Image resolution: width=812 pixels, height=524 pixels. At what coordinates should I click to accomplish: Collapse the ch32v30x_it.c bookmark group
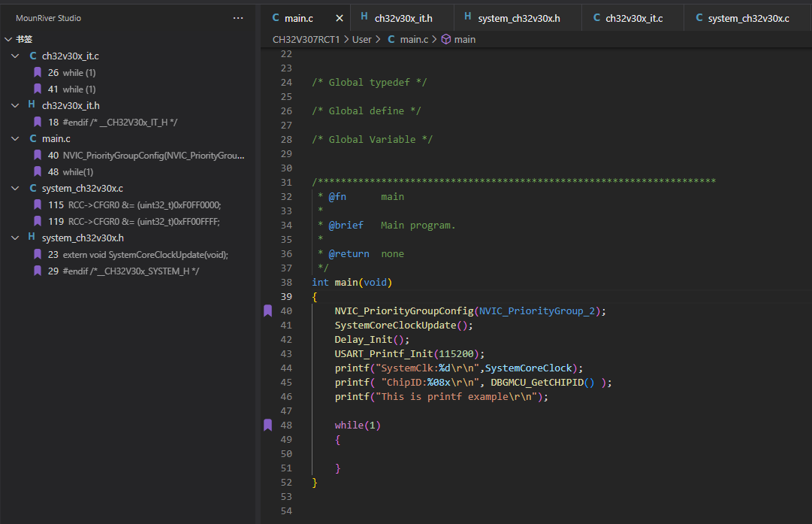pos(16,56)
